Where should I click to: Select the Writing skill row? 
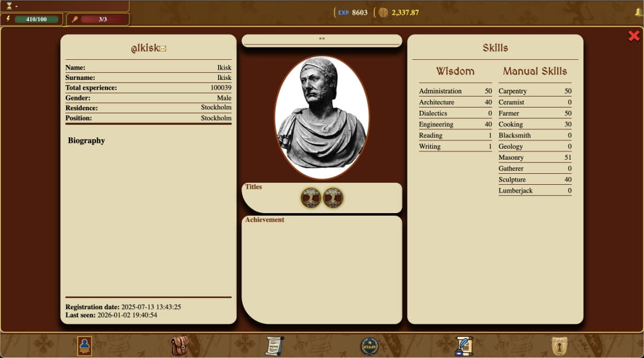[x=455, y=146]
